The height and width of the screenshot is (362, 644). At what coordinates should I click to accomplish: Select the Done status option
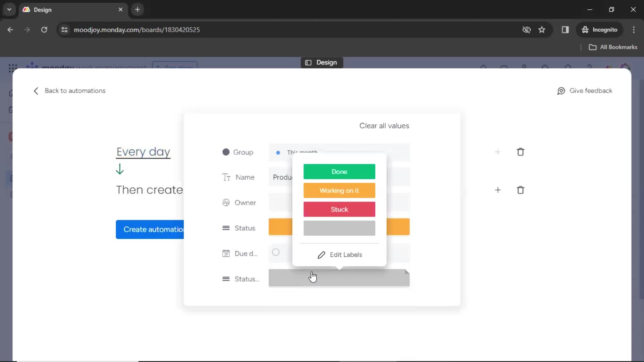(x=339, y=172)
